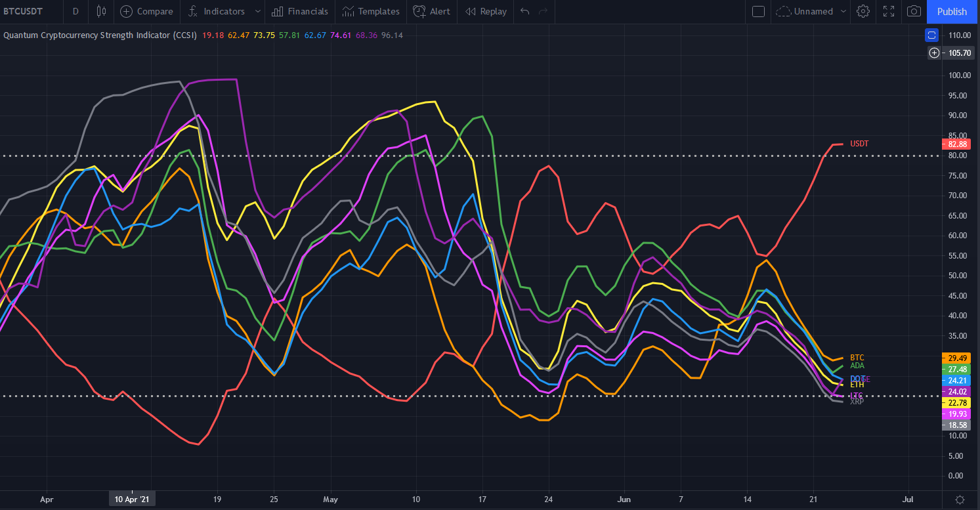
Task: Expand the Indicators favorites dropdown arrow
Action: pyautogui.click(x=257, y=11)
